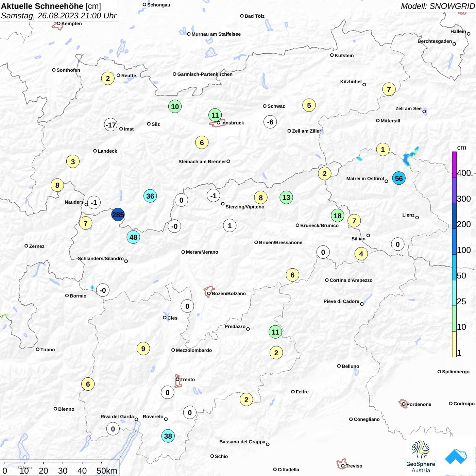Select the 18 marker near Bruneck
Screen dimensions: 476x476
coord(337,216)
